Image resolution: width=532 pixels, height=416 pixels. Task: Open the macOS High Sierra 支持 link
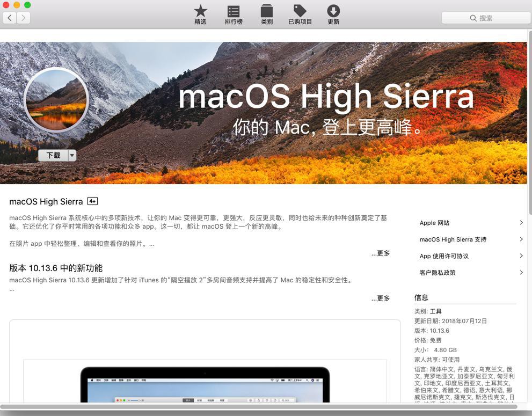[x=453, y=239]
